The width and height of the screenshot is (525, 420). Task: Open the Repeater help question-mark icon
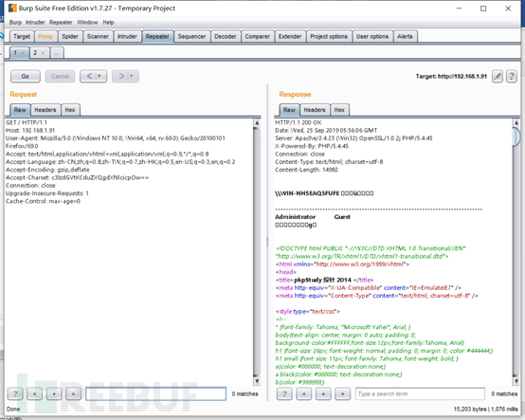click(512, 77)
